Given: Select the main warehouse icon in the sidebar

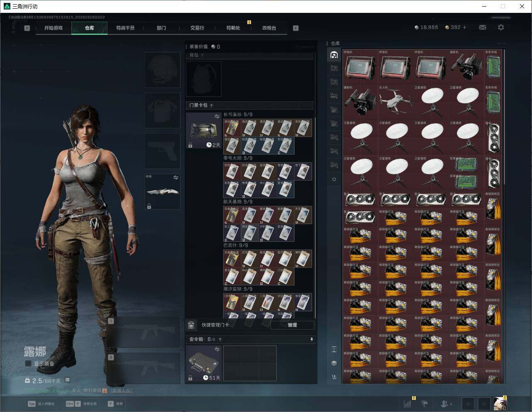Looking at the screenshot, I should [334, 55].
